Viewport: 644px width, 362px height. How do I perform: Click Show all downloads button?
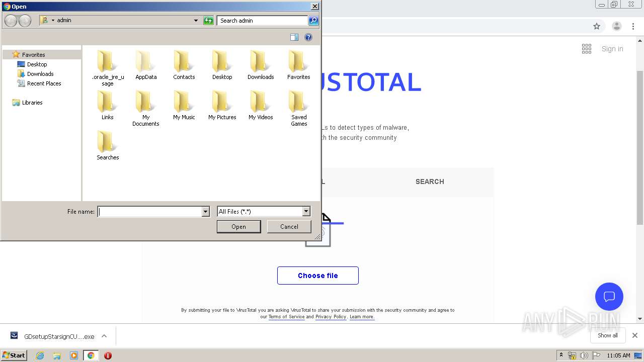[x=608, y=335]
